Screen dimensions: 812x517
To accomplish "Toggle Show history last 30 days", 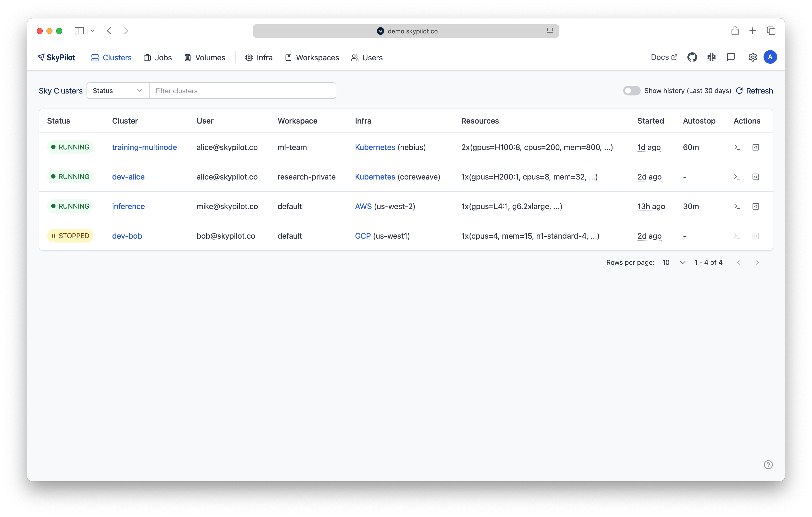I will 631,91.
